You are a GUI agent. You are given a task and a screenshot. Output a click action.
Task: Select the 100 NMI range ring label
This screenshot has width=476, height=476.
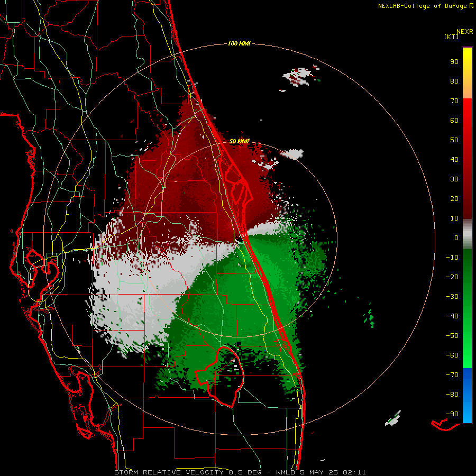tap(239, 43)
